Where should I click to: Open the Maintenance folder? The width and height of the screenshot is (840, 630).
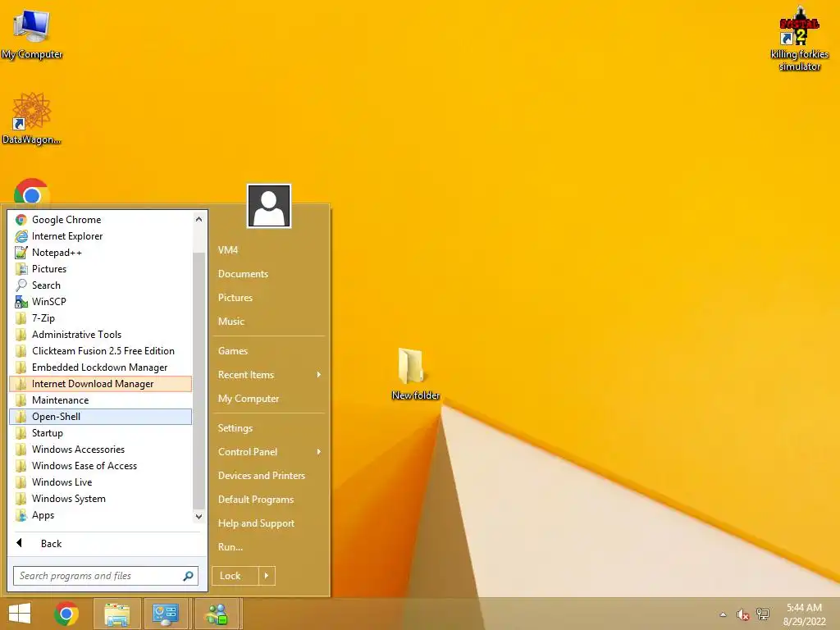[x=100, y=400]
